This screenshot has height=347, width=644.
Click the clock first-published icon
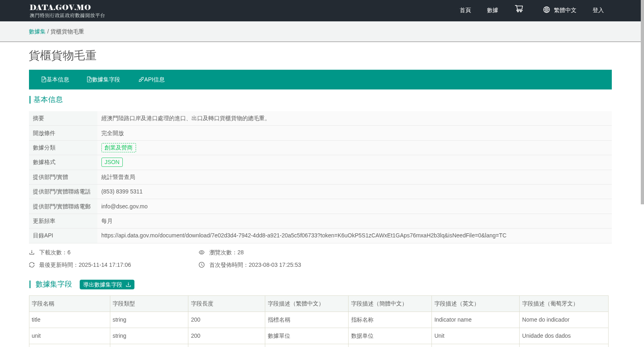coord(202,265)
